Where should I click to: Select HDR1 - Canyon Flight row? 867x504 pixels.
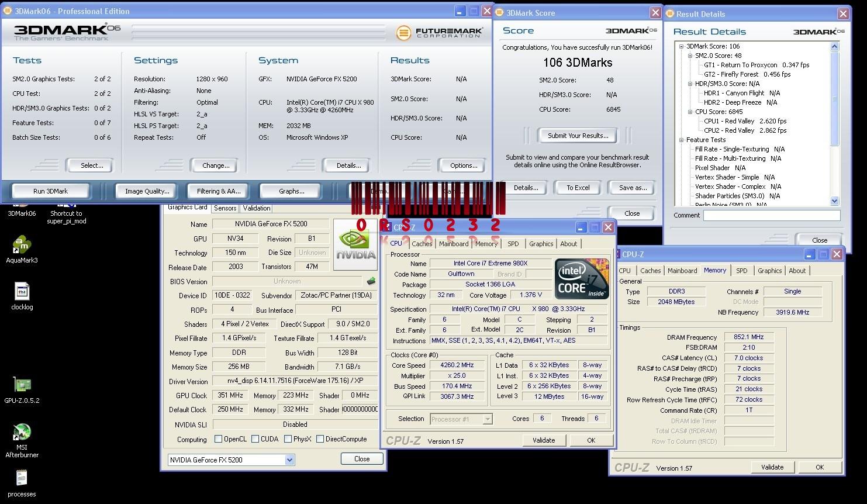(741, 93)
